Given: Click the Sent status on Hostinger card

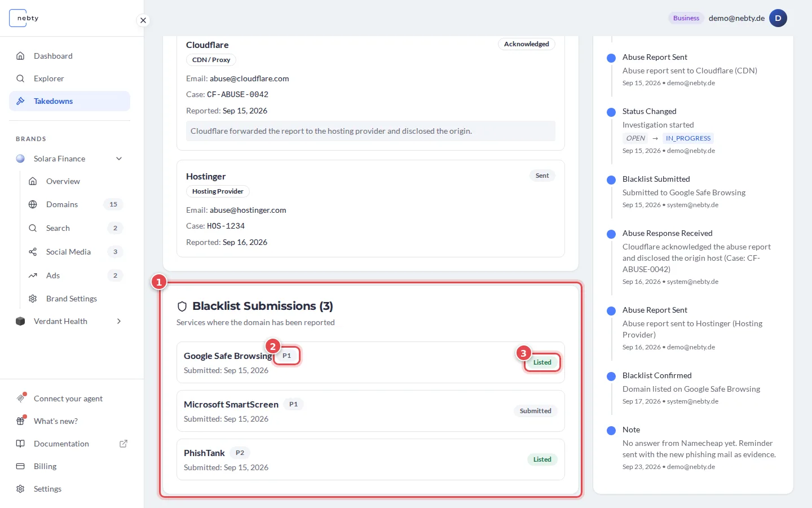Looking at the screenshot, I should point(542,176).
